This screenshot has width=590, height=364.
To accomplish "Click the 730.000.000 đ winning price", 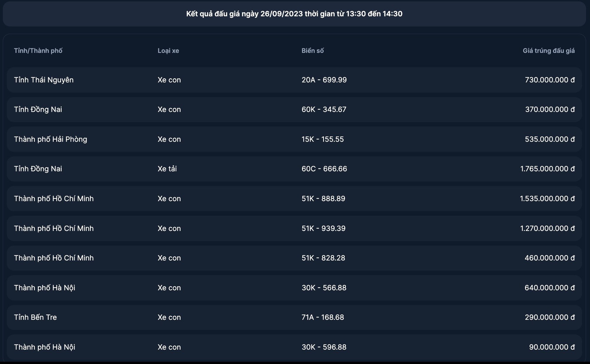I will (x=550, y=80).
